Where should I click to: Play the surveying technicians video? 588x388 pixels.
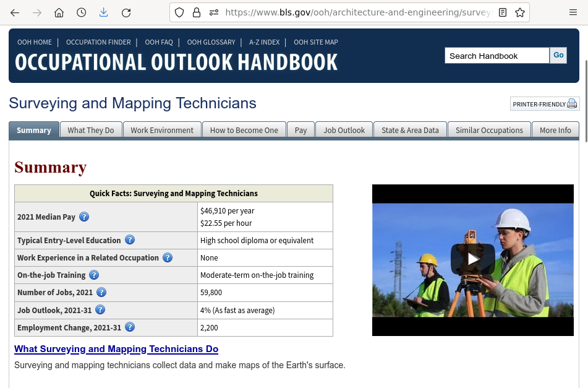[473, 259]
